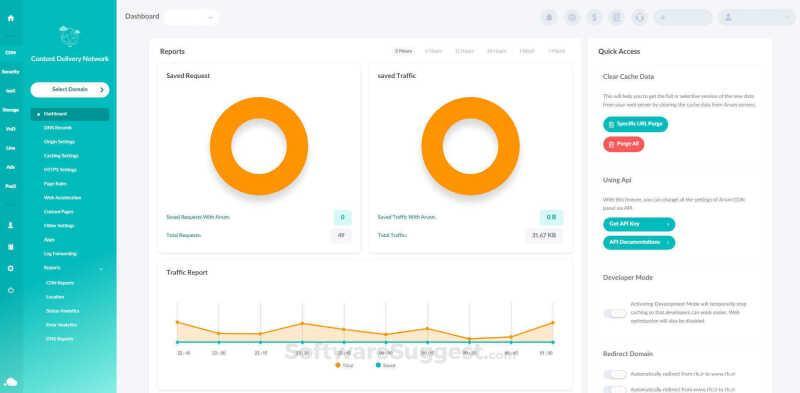The image size is (800, 393).
Task: Expand the Get API Key dropdown button
Action: [639, 224]
